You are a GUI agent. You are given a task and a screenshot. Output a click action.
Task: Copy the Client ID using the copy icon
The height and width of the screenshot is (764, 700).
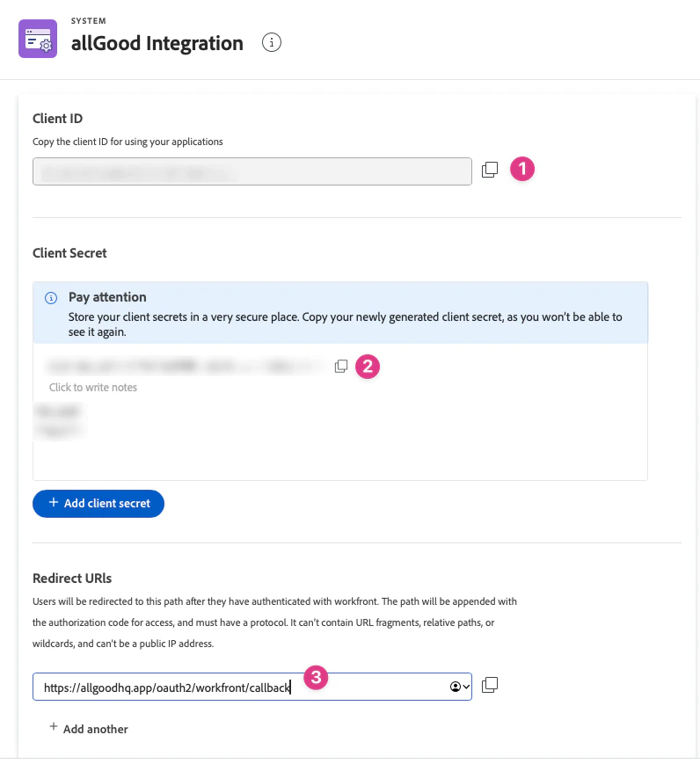point(490,170)
